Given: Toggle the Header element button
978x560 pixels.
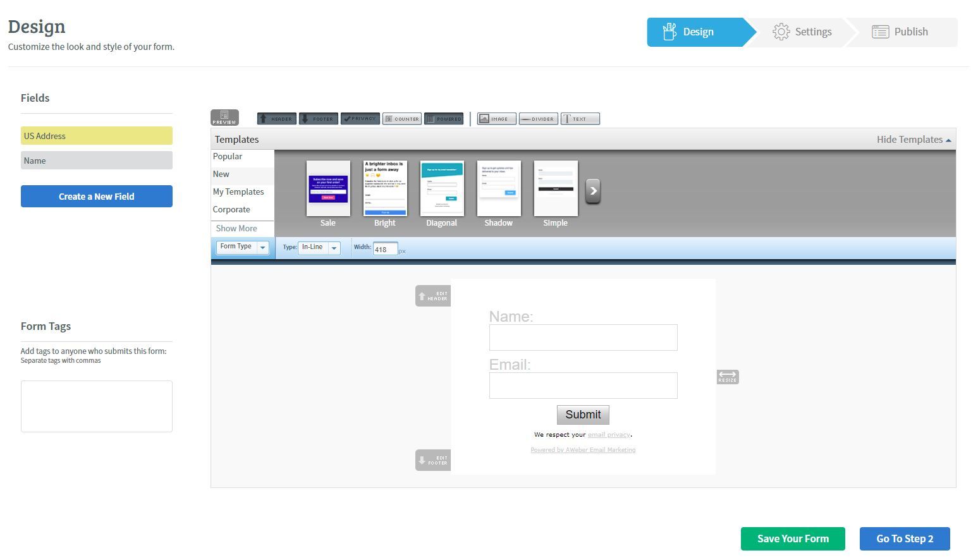Looking at the screenshot, I should [277, 119].
